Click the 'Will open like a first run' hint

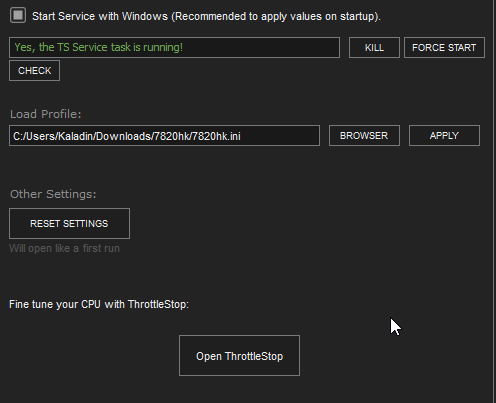tap(64, 248)
